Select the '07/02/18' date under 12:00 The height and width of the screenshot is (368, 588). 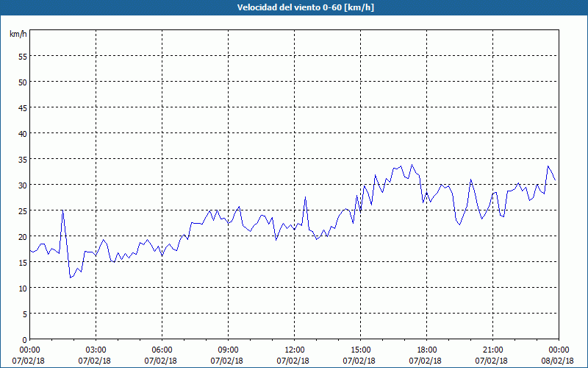click(x=293, y=361)
